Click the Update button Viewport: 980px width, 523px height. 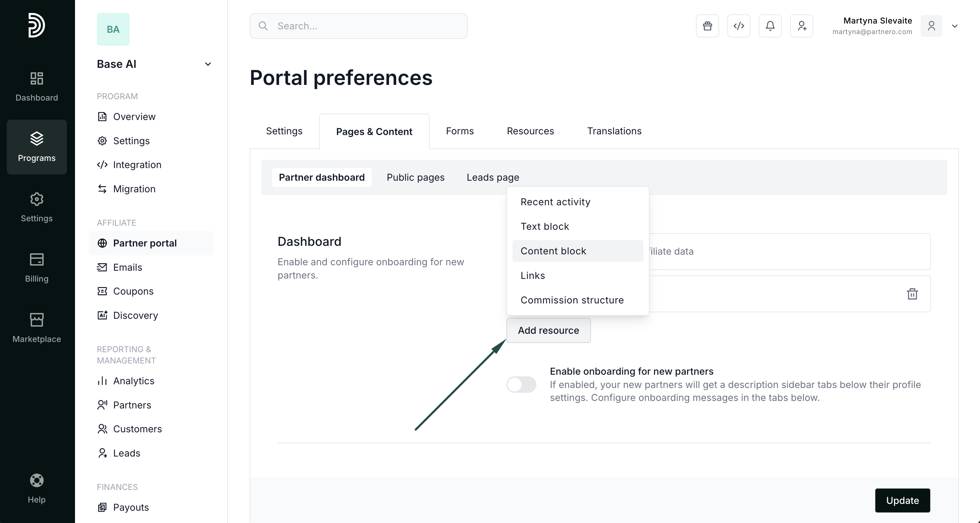[902, 500]
